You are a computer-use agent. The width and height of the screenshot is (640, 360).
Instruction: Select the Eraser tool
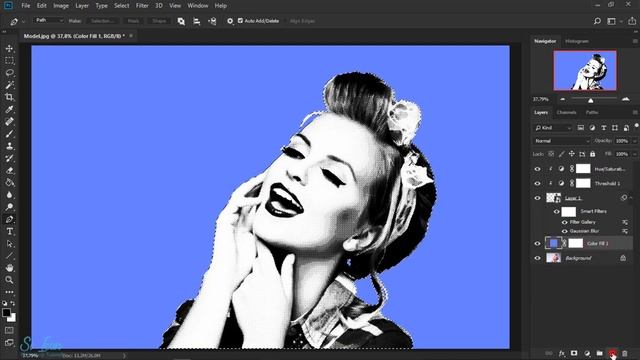click(9, 171)
